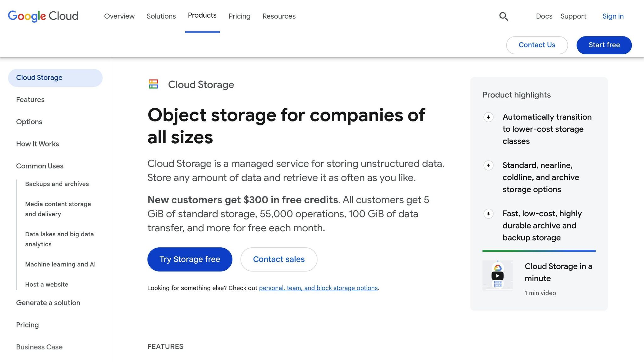Viewport: 644px width, 362px height.
Task: Click the Start free button
Action: [x=604, y=45]
